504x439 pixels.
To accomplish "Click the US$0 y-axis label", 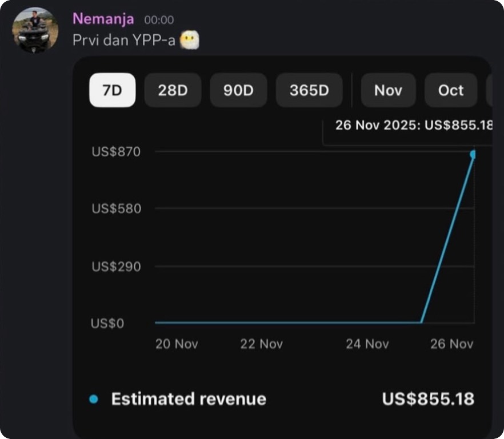I will click(x=107, y=323).
